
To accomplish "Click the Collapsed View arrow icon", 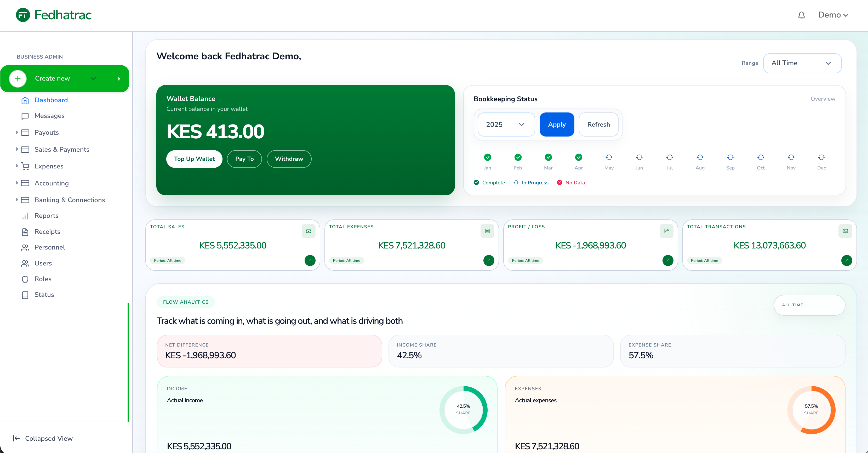I will click(16, 438).
